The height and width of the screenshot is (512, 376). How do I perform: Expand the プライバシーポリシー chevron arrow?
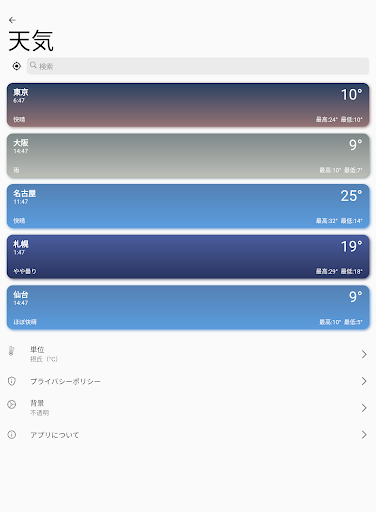tap(364, 381)
